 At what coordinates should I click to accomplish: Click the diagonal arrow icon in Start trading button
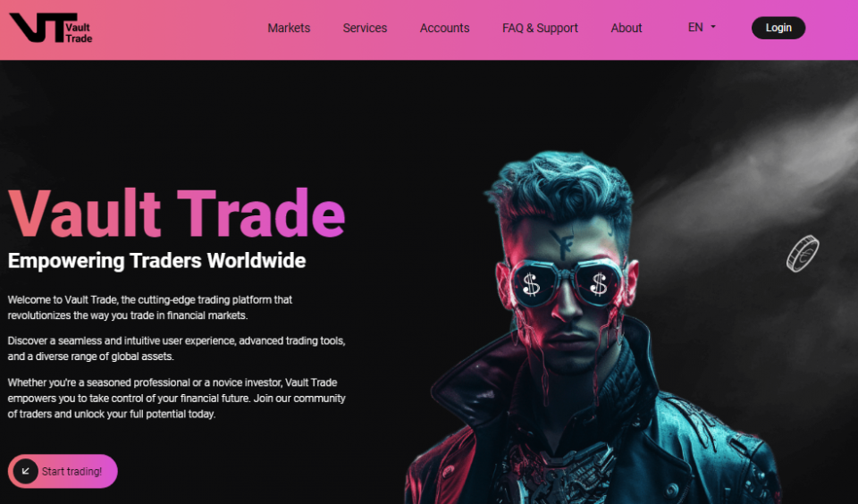click(25, 471)
